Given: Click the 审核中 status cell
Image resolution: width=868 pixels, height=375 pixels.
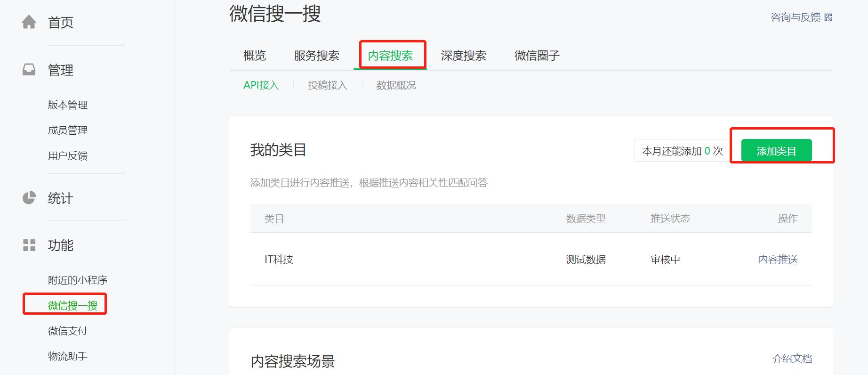Looking at the screenshot, I should pyautogui.click(x=665, y=260).
